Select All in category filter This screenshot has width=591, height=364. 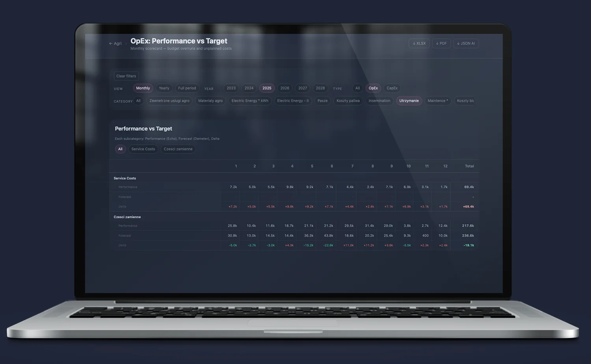pyautogui.click(x=138, y=101)
